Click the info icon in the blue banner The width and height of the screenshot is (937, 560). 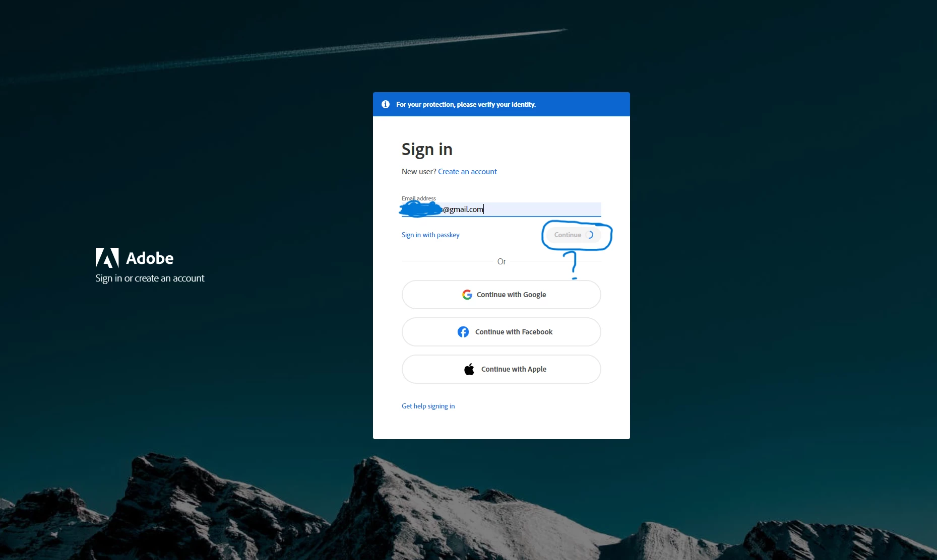click(386, 104)
